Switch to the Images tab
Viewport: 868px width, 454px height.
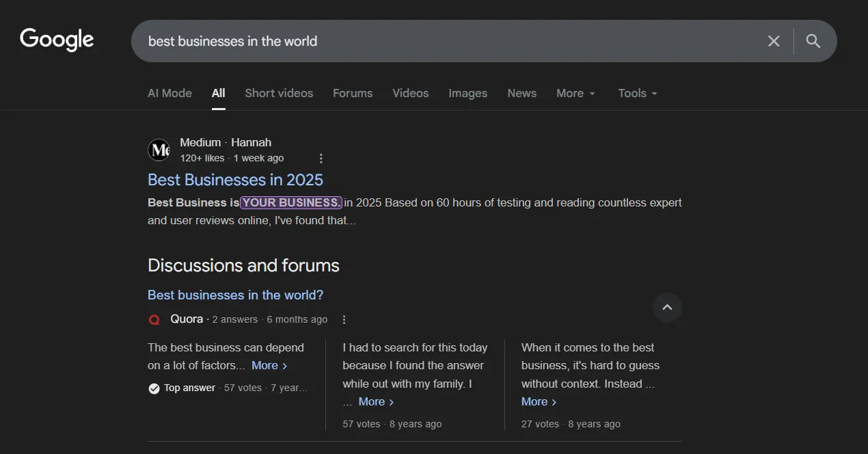click(x=467, y=94)
